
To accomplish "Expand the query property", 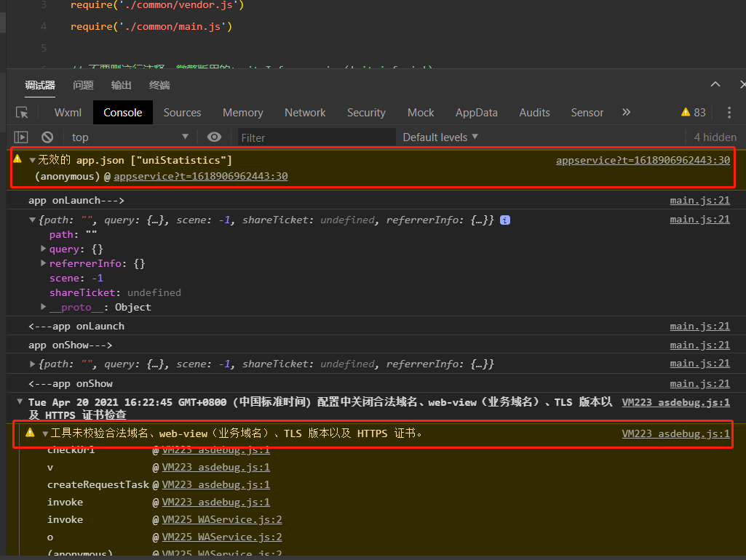I will point(43,249).
